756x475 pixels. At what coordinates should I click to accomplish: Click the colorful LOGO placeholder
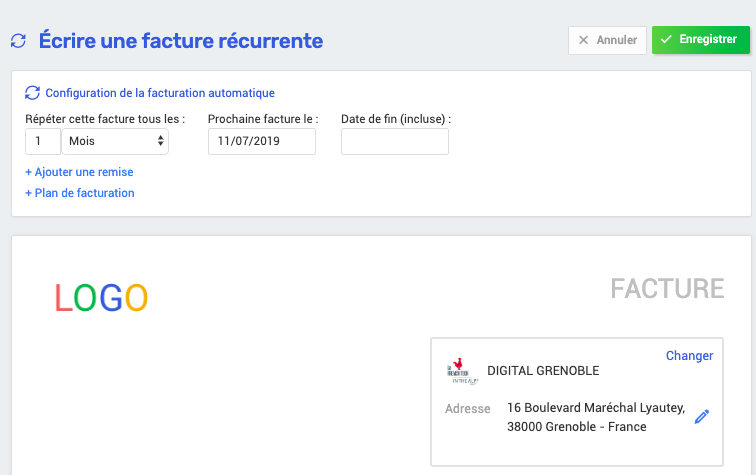101,296
